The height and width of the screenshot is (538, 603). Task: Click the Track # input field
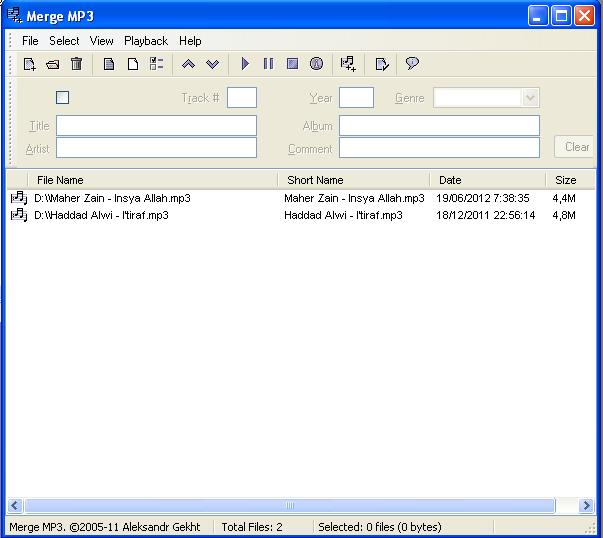pos(242,98)
